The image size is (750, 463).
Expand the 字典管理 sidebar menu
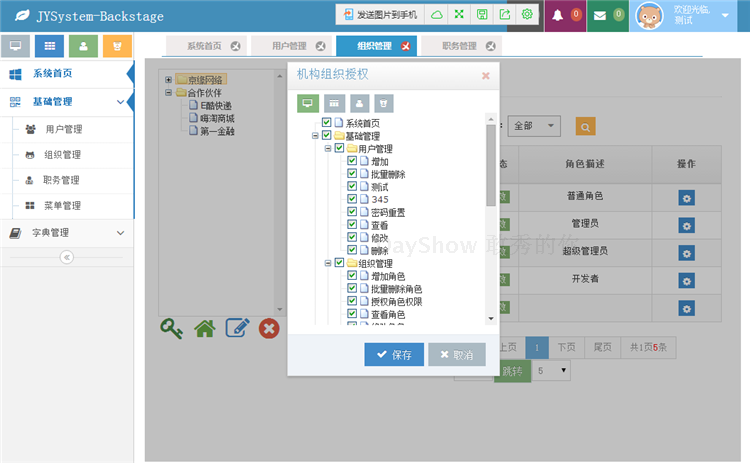pyautogui.click(x=66, y=233)
